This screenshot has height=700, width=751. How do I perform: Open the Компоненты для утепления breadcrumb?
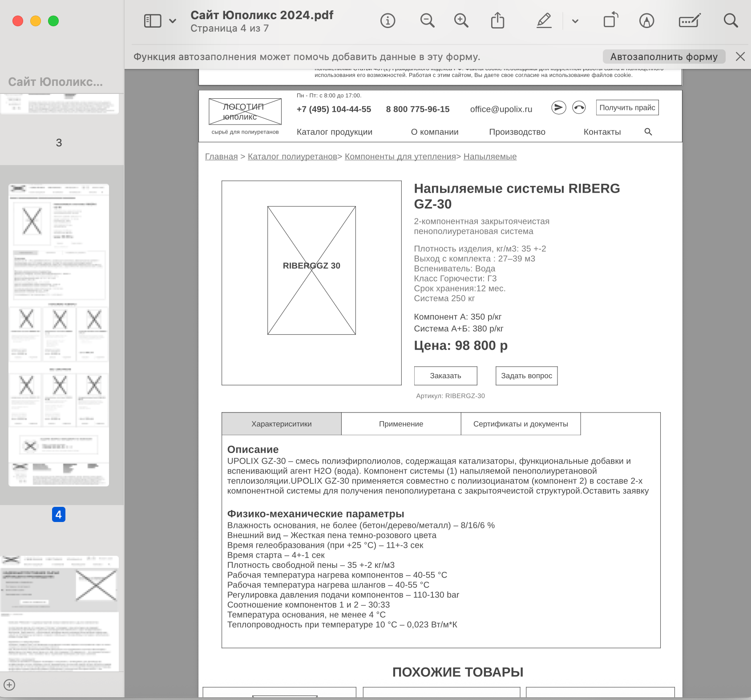(400, 157)
